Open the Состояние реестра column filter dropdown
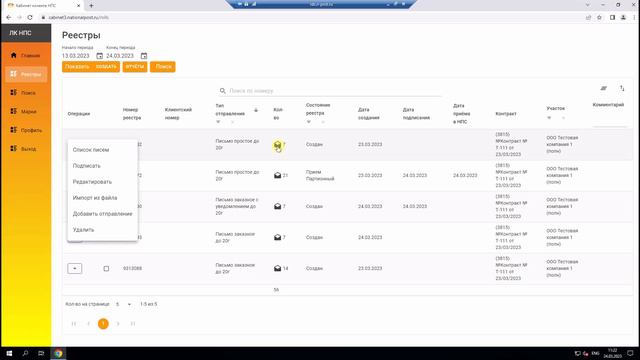 coord(309,122)
